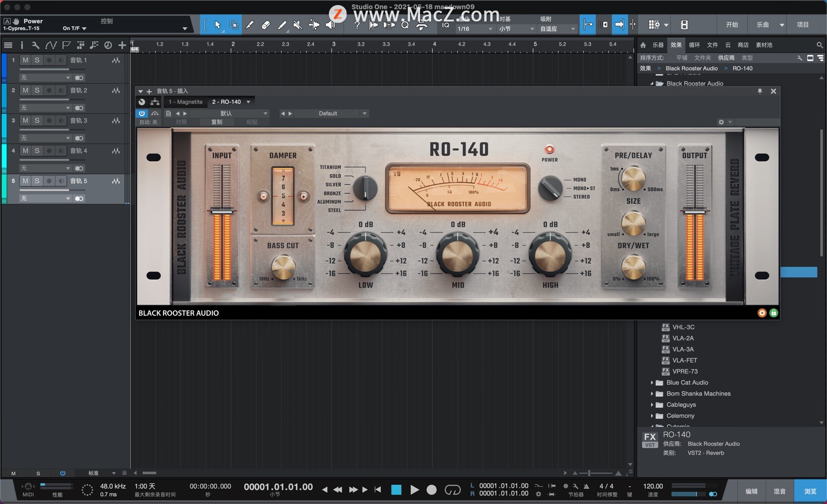Activate the Bend tool
The height and width of the screenshot is (504, 827).
[314, 25]
